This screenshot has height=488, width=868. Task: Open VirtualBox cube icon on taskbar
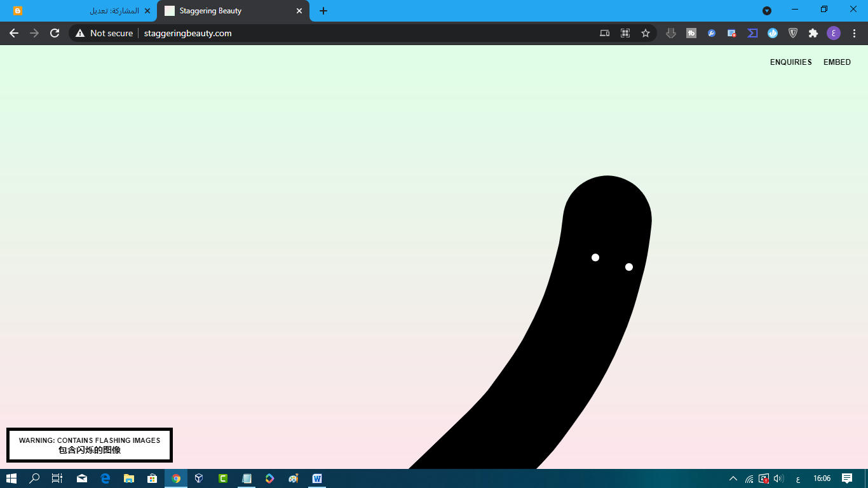point(199,478)
